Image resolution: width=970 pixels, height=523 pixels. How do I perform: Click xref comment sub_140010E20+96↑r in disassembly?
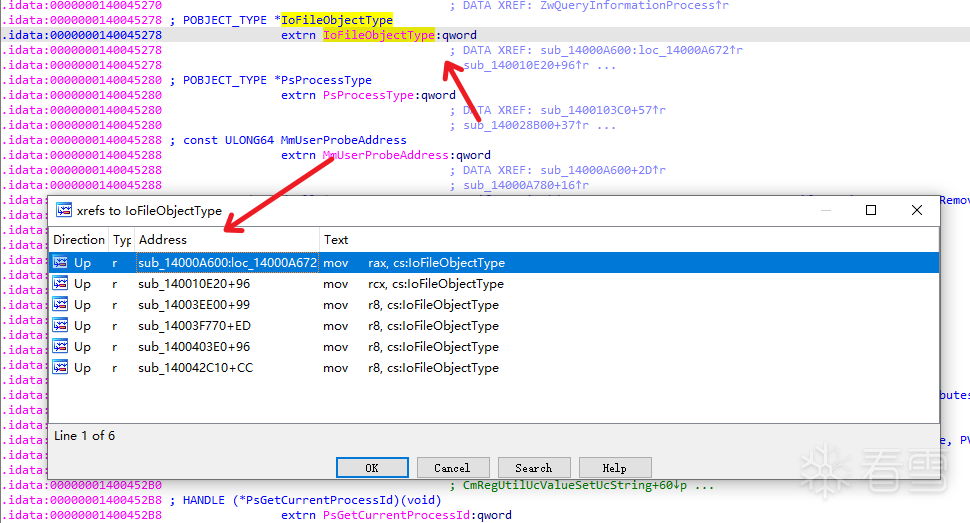(x=526, y=65)
